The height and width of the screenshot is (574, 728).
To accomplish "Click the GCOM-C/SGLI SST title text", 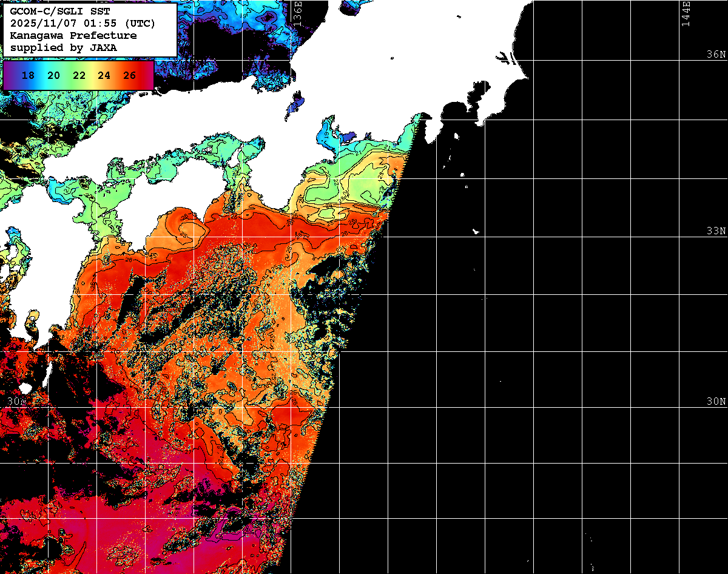I will (x=60, y=12).
